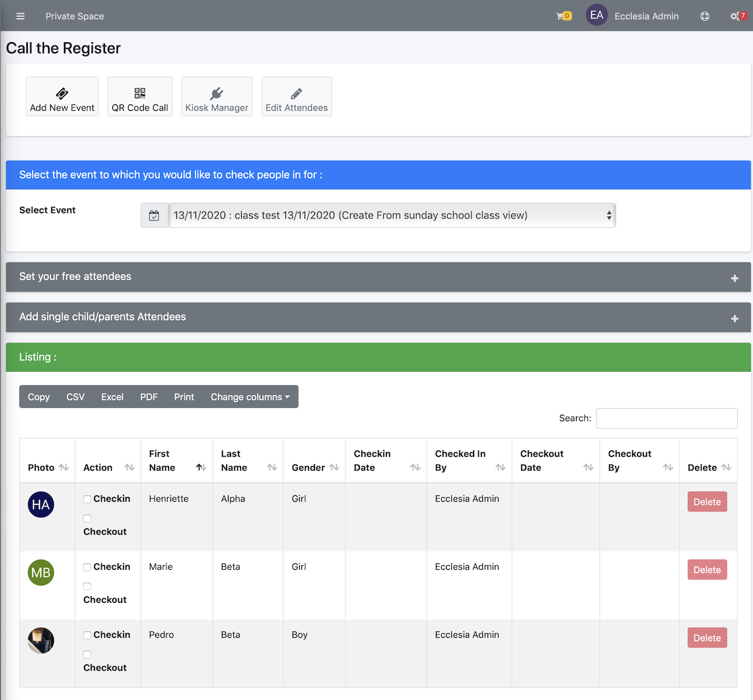Open the Change columns dropdown
Image resolution: width=753 pixels, height=700 pixels.
250,397
